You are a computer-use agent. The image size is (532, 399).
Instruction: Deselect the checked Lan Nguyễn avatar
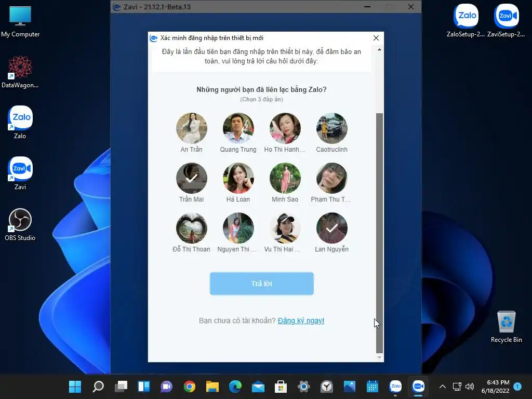point(332,228)
